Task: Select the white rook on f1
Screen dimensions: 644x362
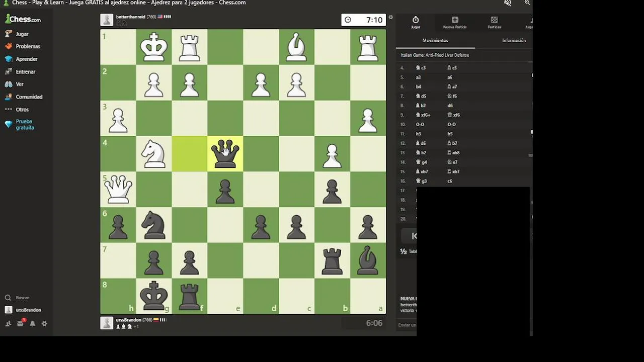Action: [x=190, y=47]
